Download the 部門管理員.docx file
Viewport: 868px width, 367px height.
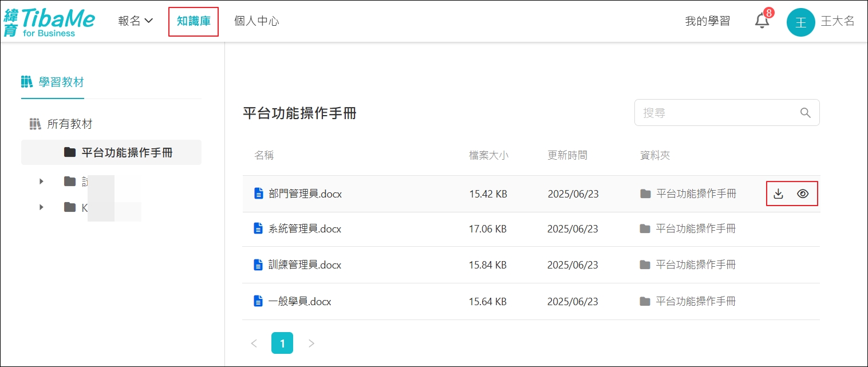point(778,194)
